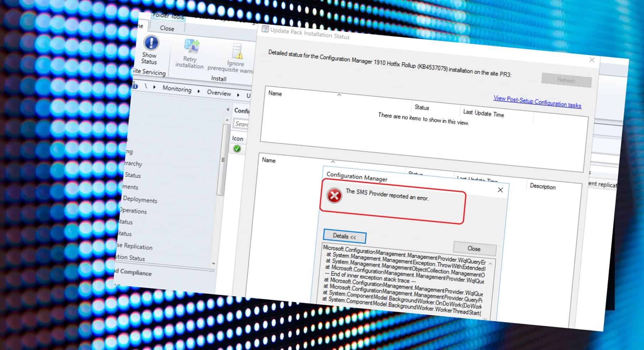Open View Post-Setup Configuration tasks link
Image resolution: width=644 pixels, height=350 pixels.
point(537,101)
